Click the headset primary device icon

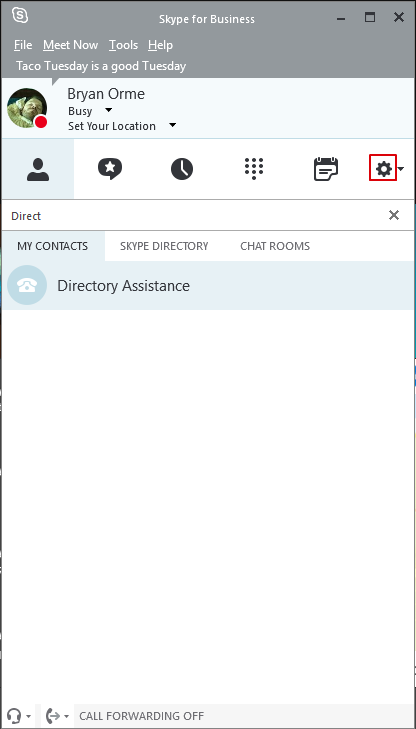click(14, 716)
